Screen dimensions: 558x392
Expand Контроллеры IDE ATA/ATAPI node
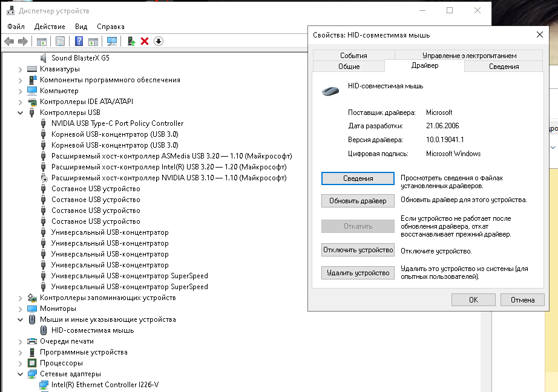[21, 102]
